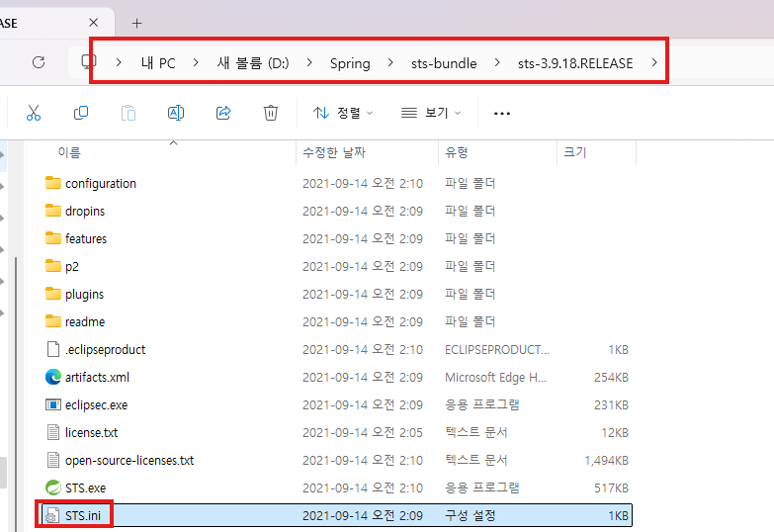Viewport: 774px width, 532px height.
Task: Expand chevron after 새 볼륨 (D:) in path
Action: pos(309,62)
